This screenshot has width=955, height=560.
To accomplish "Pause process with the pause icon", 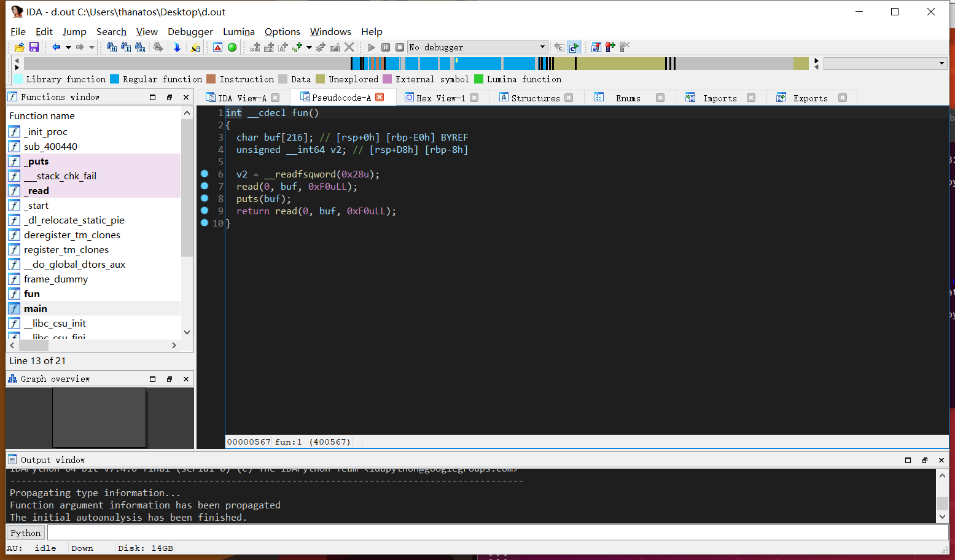I will click(x=386, y=47).
